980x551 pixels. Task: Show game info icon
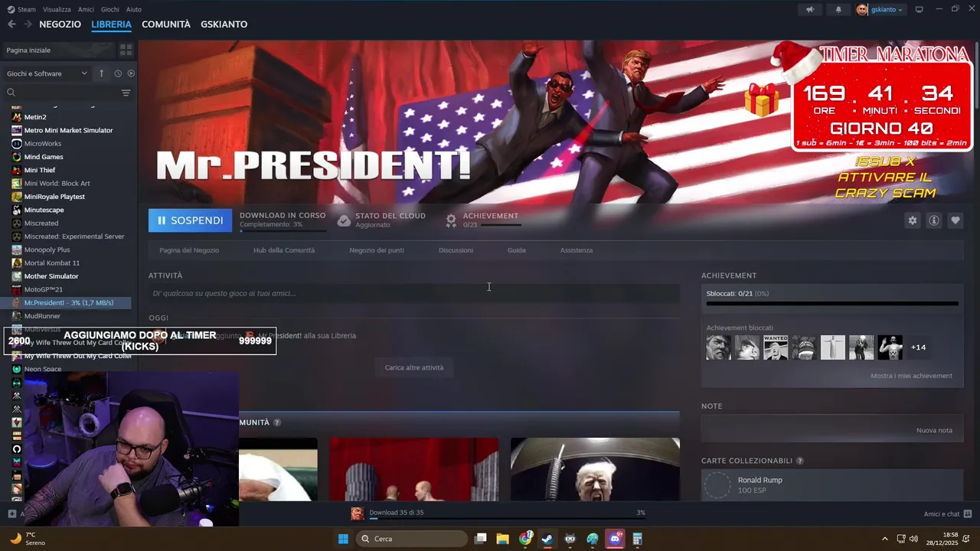tap(934, 220)
